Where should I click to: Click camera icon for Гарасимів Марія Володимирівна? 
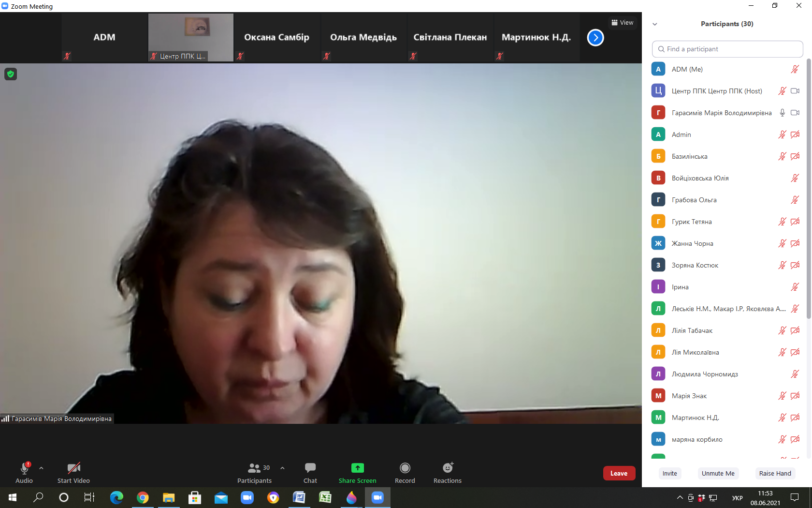(x=795, y=113)
